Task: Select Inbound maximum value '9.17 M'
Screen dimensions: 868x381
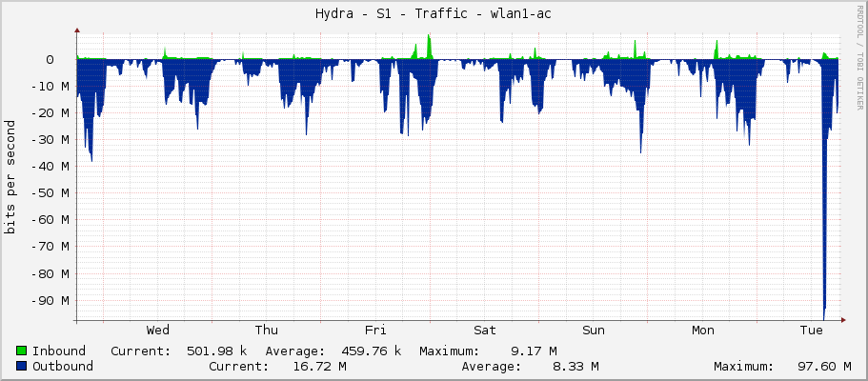Action: [x=534, y=351]
